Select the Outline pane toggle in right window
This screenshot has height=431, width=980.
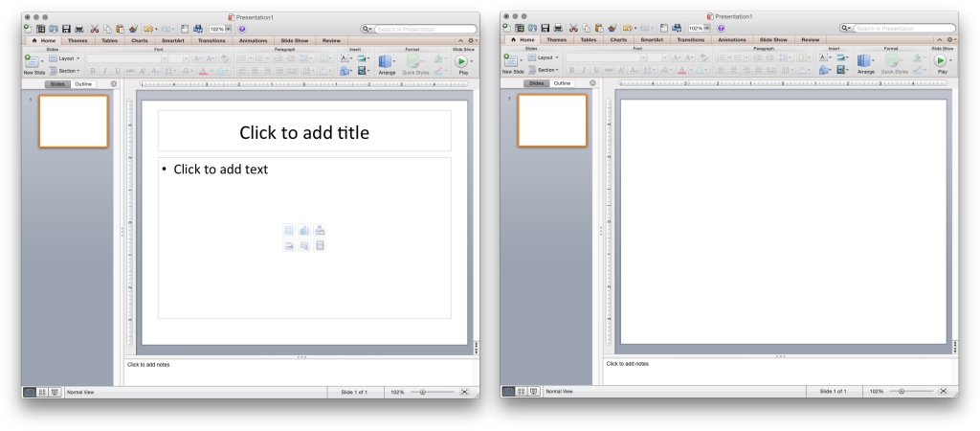562,84
